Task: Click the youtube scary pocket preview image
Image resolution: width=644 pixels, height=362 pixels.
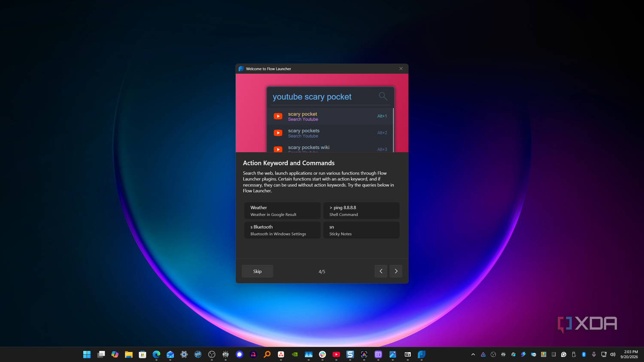Action: pos(322,113)
